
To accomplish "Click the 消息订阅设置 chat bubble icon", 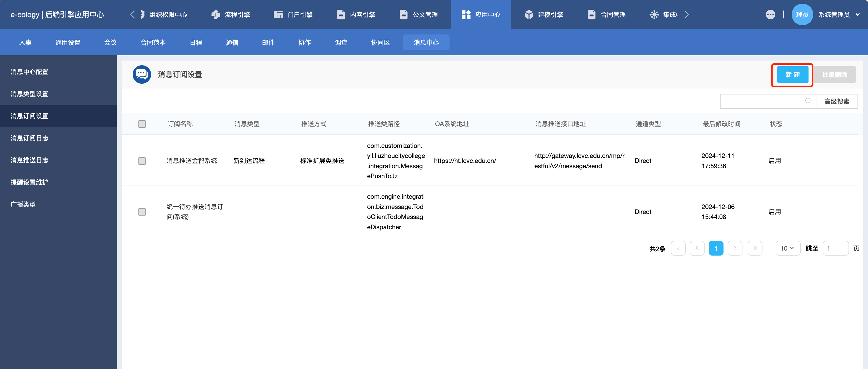I will coord(142,74).
